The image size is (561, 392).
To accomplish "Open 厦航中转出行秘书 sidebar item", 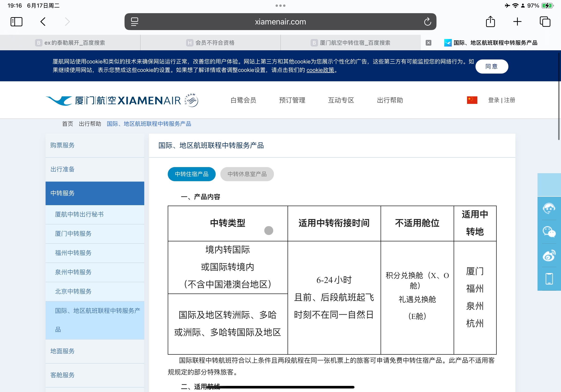I will 95,215.
